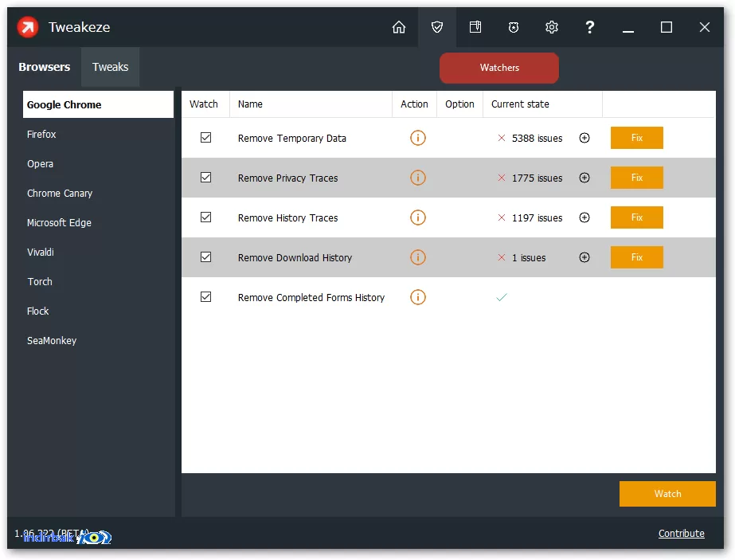735x560 pixels.
Task: Fix Remove Privacy Traces issues
Action: (636, 178)
